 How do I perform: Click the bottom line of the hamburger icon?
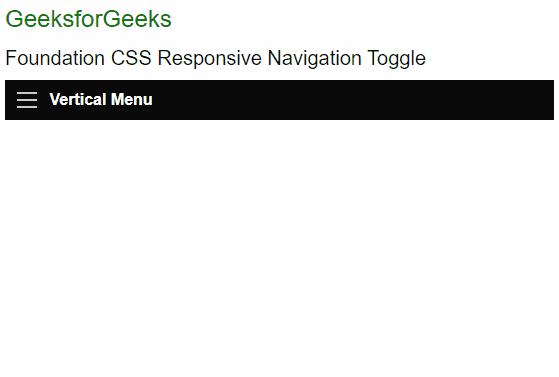27,107
